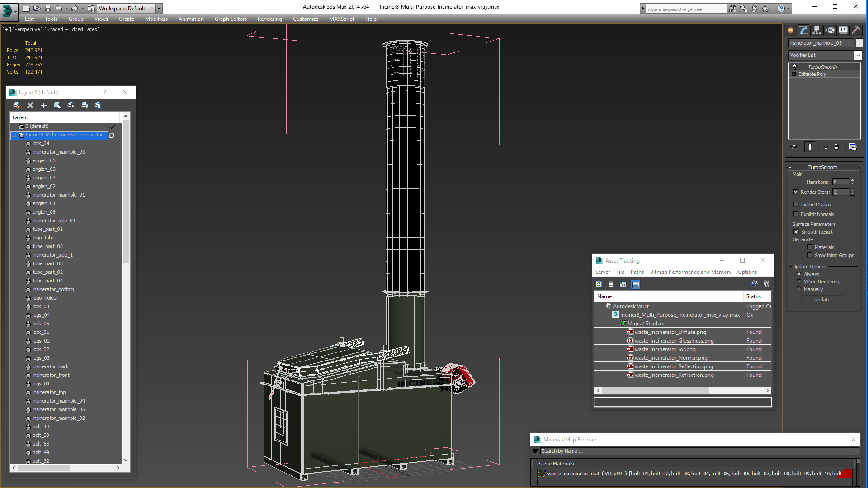
Task: Open the Utilities hammer panel
Action: pos(855,30)
